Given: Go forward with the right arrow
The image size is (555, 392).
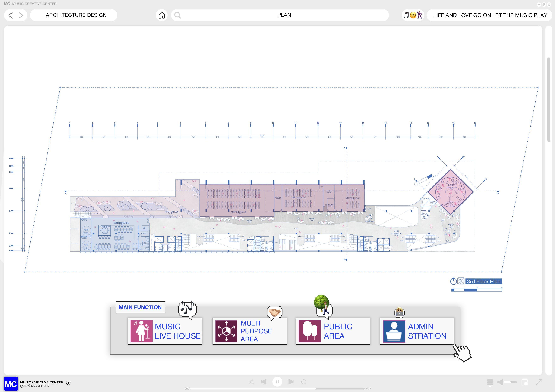Looking at the screenshot, I should pyautogui.click(x=21, y=15).
